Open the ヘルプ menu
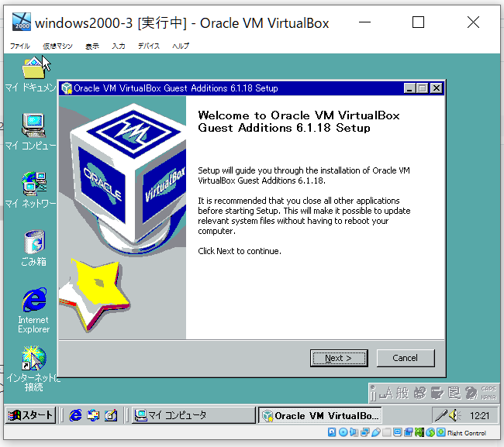Screen dimensions: 504x447 (181, 46)
